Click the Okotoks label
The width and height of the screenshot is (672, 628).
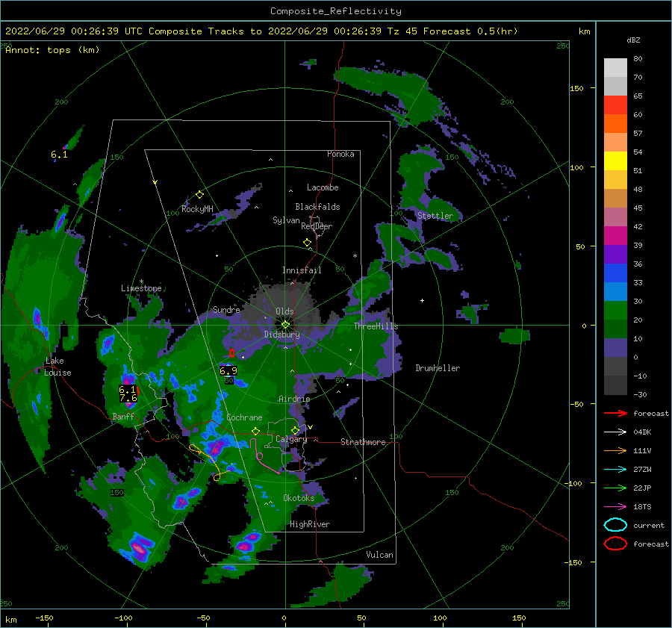[299, 497]
